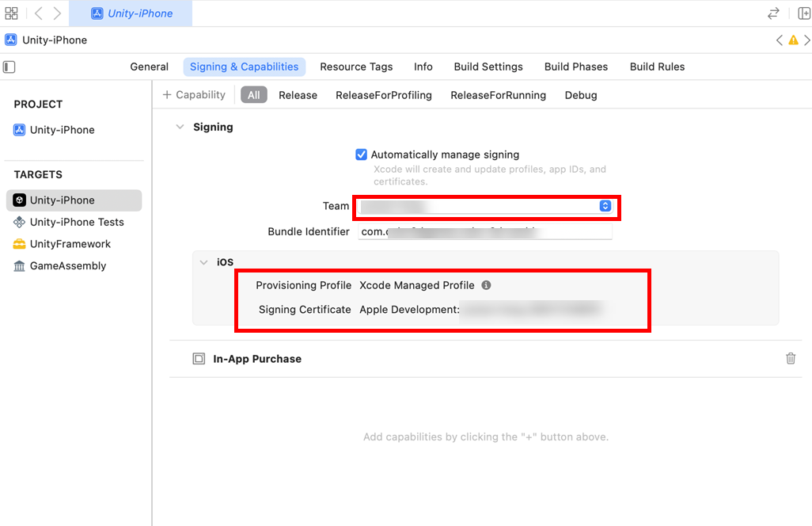
Task: Collapse the Signing section
Action: [x=180, y=127]
